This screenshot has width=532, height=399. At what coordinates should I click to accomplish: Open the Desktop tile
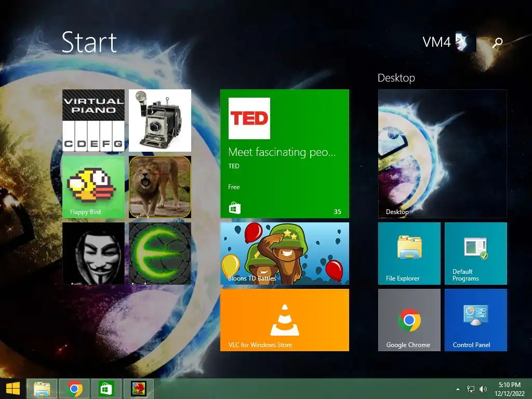[x=443, y=154]
